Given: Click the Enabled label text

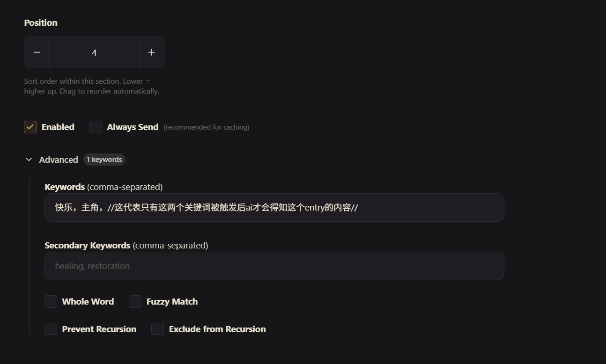Looking at the screenshot, I should pos(58,127).
